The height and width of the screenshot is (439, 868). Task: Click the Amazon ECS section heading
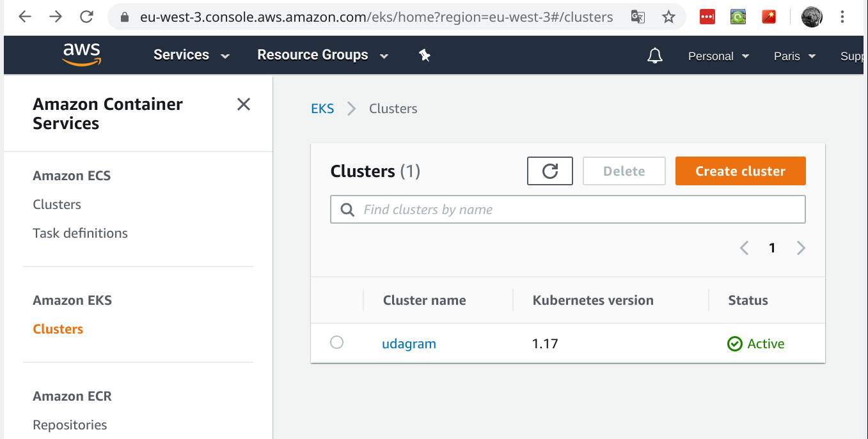pos(72,176)
